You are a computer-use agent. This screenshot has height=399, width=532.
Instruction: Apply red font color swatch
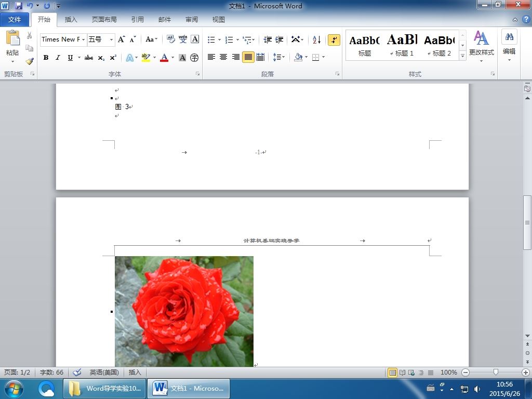click(x=164, y=58)
